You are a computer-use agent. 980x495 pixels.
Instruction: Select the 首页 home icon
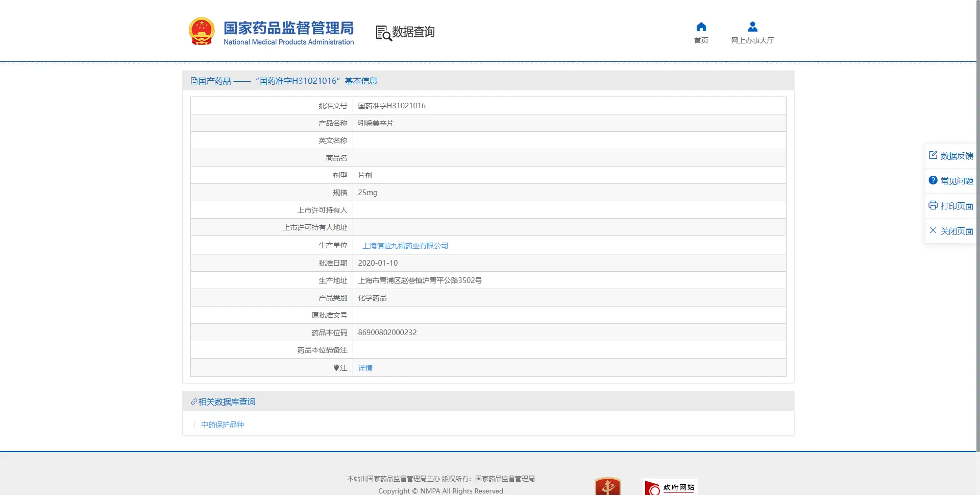coord(701,27)
